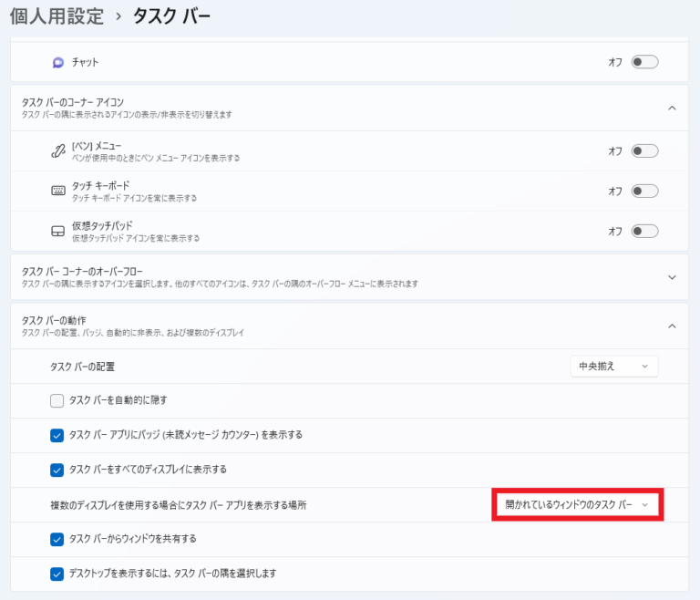Click the Virtual touchpad icon
Screen dimensions: 700x600
[x=58, y=232]
